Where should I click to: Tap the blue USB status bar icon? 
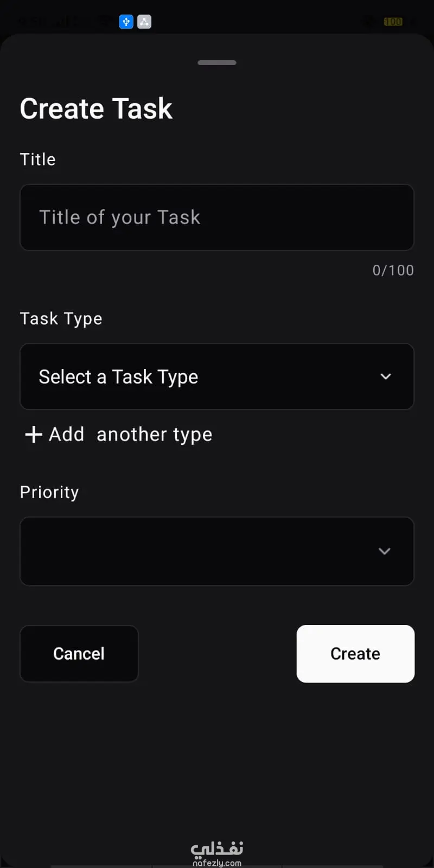coord(126,22)
